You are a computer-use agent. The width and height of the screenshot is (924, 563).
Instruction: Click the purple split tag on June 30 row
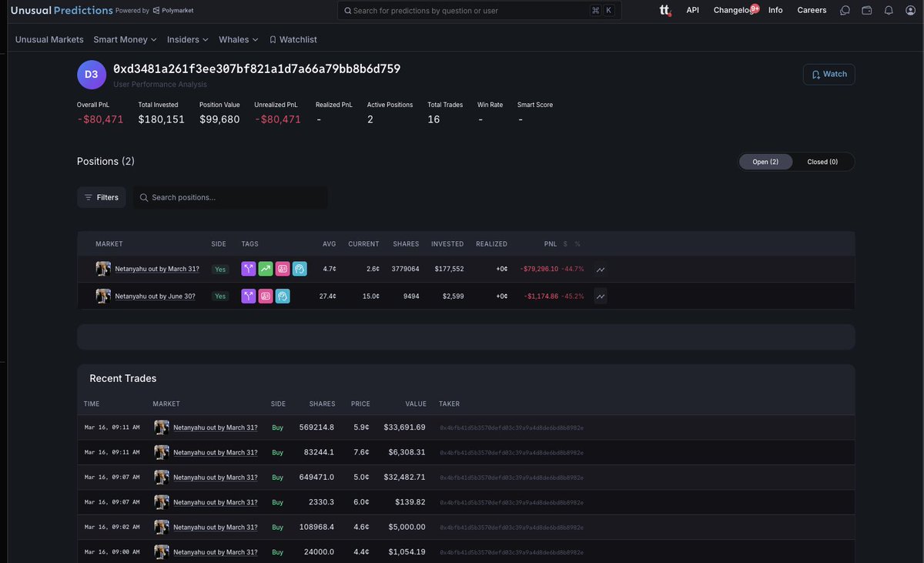coord(249,296)
